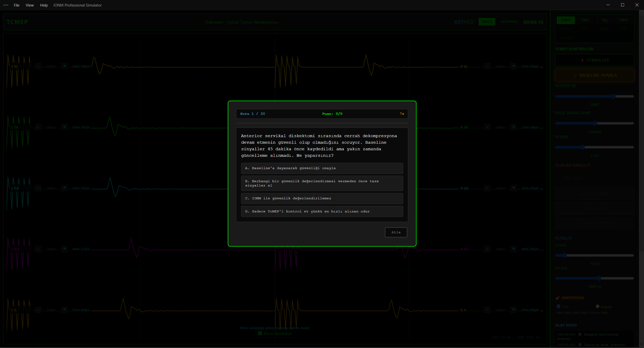Decrease gain on the L TA channel

click(38, 127)
